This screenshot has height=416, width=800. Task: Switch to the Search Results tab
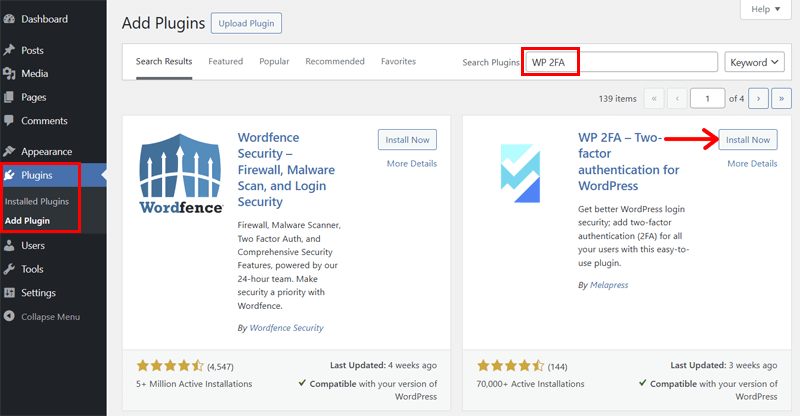(x=164, y=61)
